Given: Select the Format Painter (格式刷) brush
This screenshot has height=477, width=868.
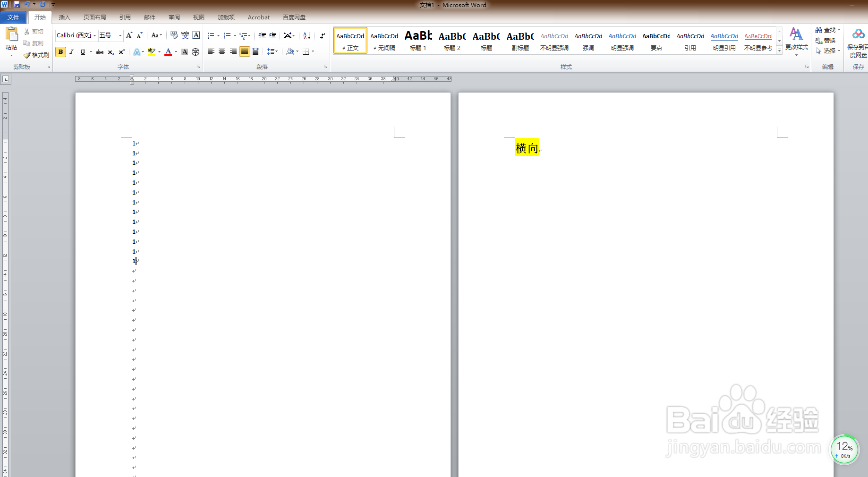Looking at the screenshot, I should coord(36,55).
